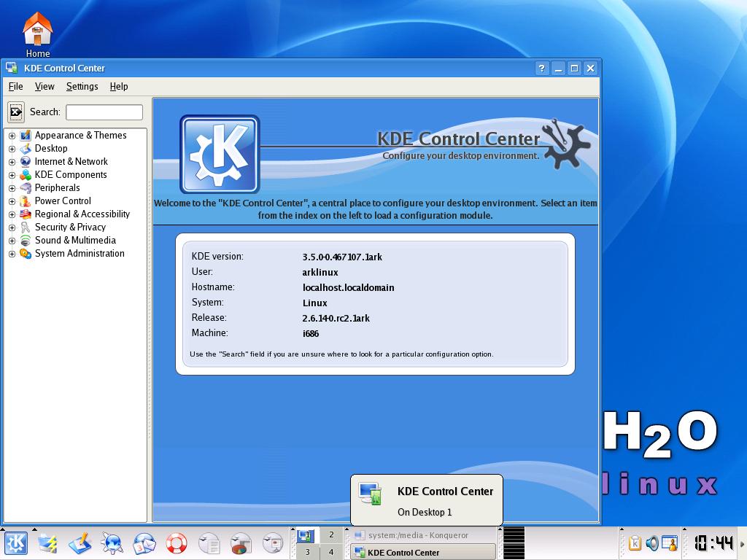Click the panel clock showing 10:44
Image resolution: width=747 pixels, height=560 pixels.
[713, 542]
